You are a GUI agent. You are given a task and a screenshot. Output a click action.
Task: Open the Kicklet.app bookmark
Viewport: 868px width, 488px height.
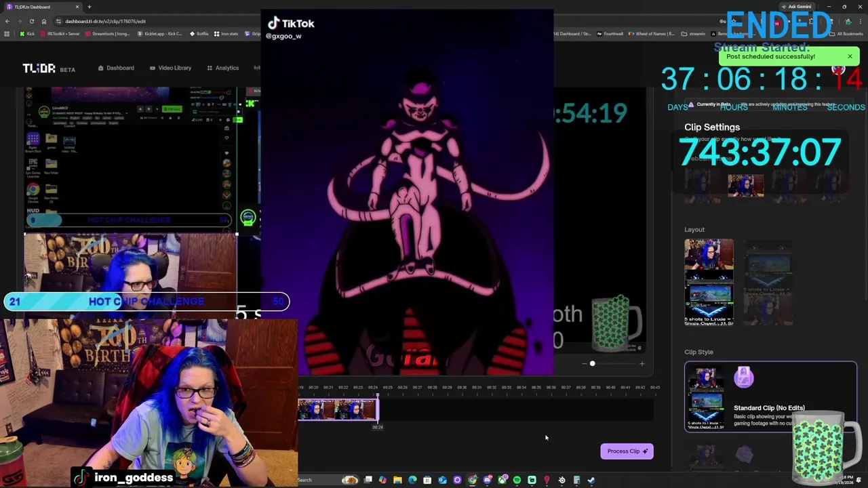click(160, 34)
